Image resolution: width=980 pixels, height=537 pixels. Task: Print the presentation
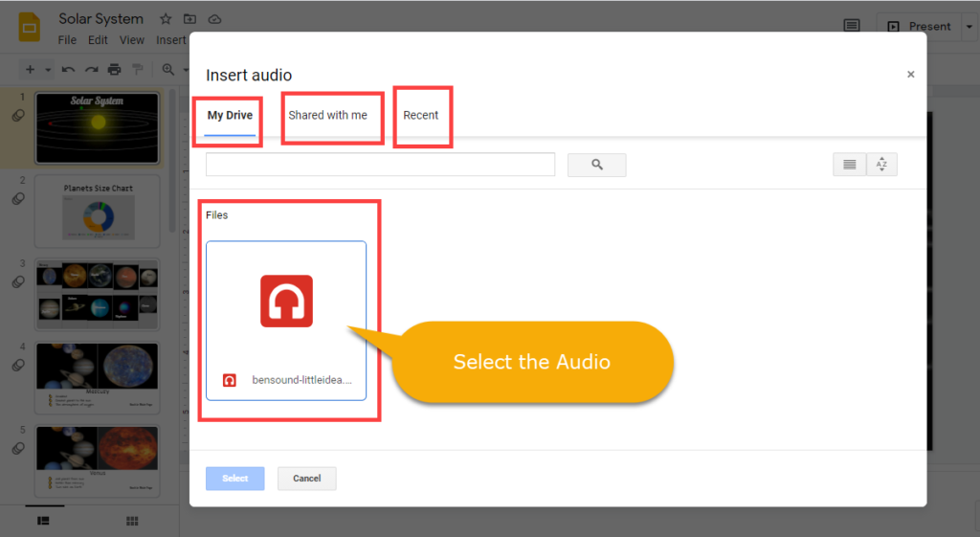pos(115,69)
